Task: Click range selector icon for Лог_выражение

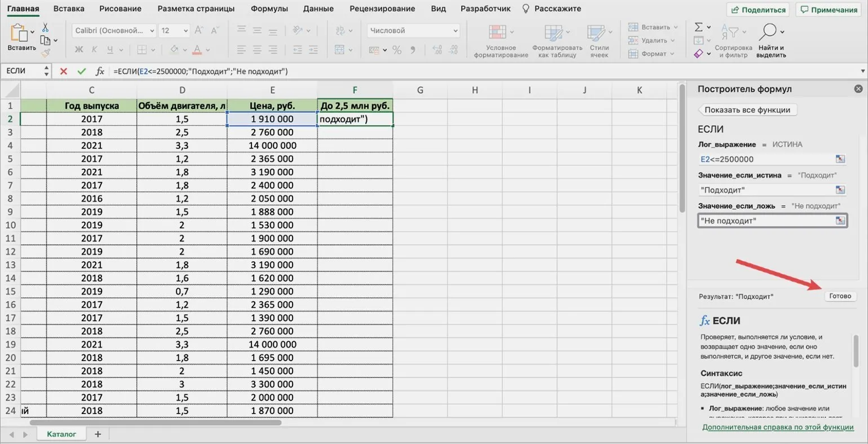Action: pyautogui.click(x=840, y=159)
